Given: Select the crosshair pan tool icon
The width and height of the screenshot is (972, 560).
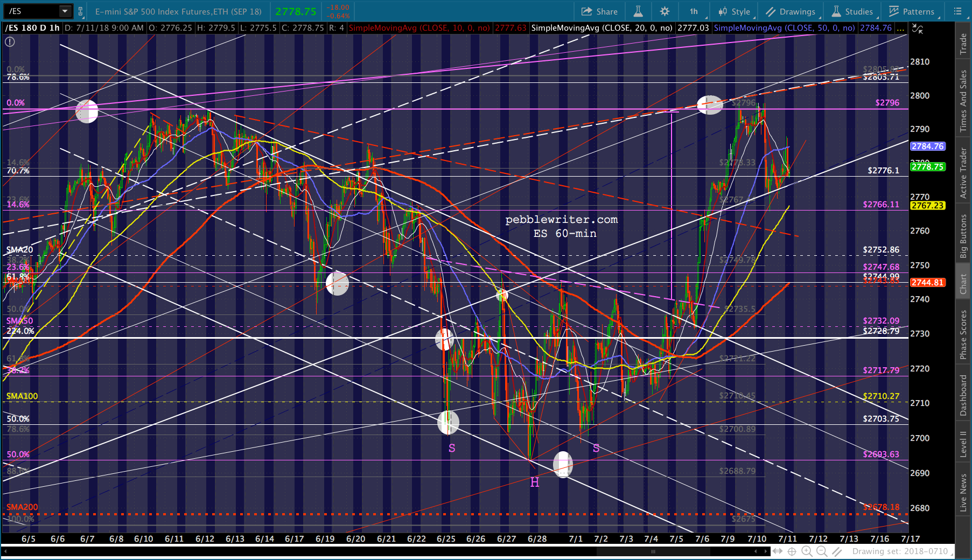Looking at the screenshot, I should [x=792, y=551].
